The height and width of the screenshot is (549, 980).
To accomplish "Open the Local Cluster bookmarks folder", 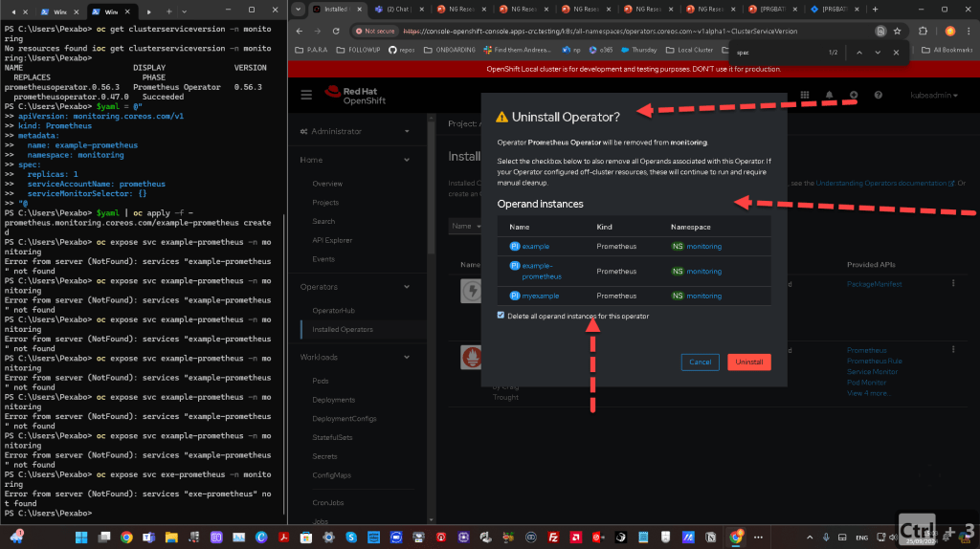I will (689, 50).
